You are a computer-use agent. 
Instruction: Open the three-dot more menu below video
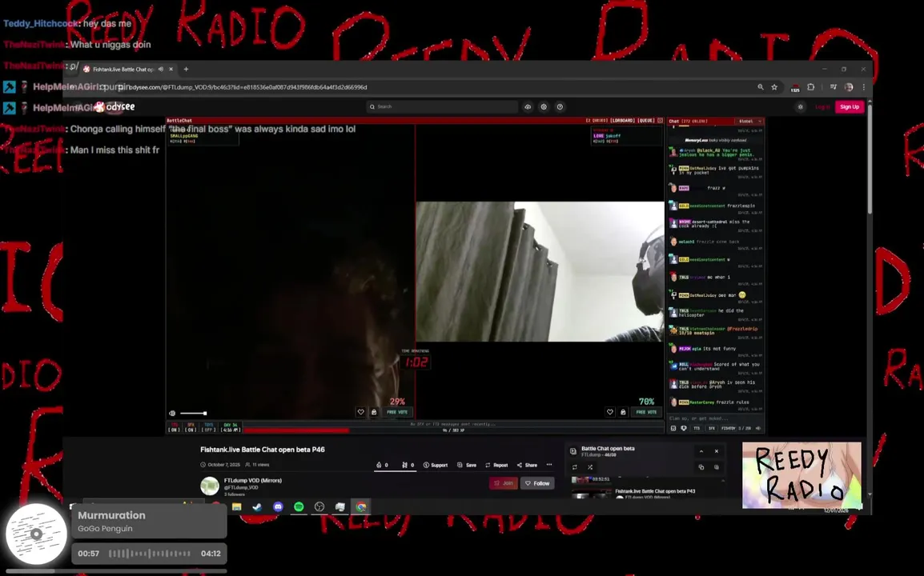point(549,465)
